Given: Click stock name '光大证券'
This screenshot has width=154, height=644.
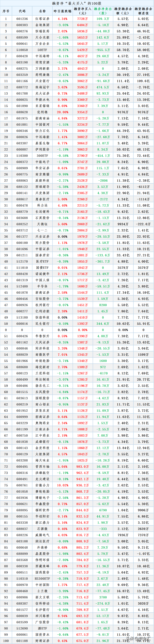Looking at the screenshot, I should [x=42, y=93].
